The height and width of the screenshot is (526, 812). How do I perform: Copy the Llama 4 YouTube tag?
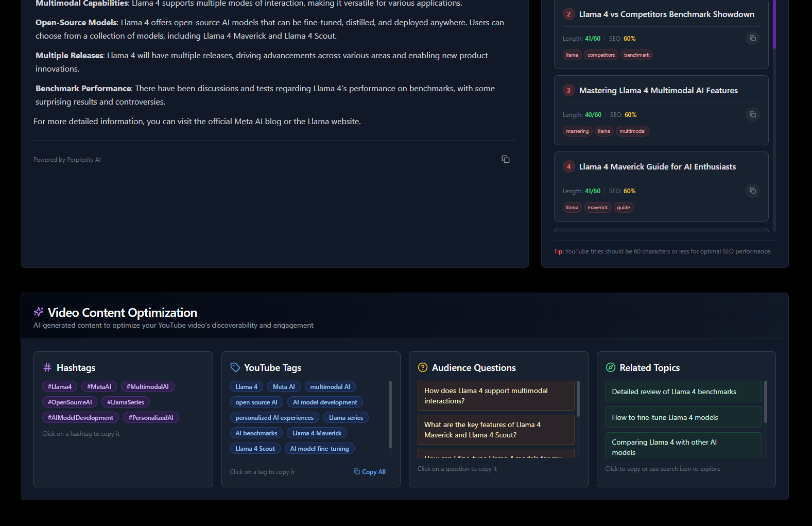[247, 387]
